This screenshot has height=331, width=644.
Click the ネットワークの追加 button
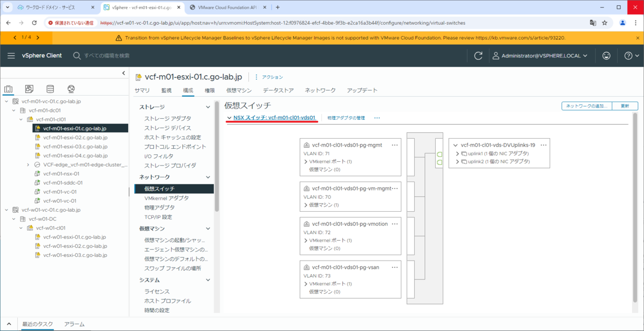click(x=587, y=106)
